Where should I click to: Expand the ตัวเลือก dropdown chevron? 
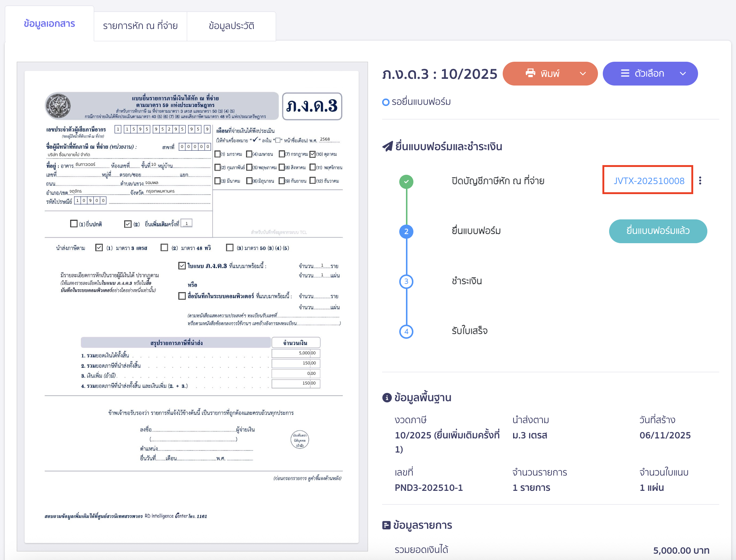pyautogui.click(x=683, y=73)
